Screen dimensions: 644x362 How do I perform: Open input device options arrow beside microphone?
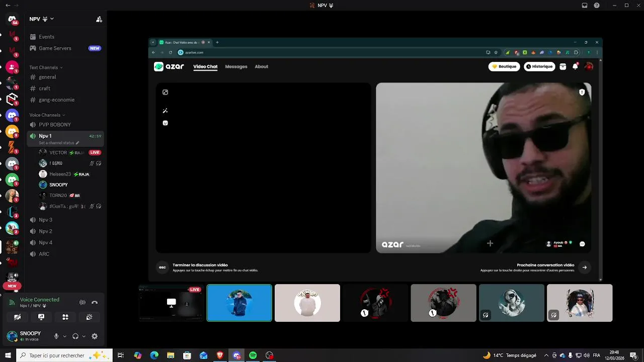pyautogui.click(x=64, y=336)
